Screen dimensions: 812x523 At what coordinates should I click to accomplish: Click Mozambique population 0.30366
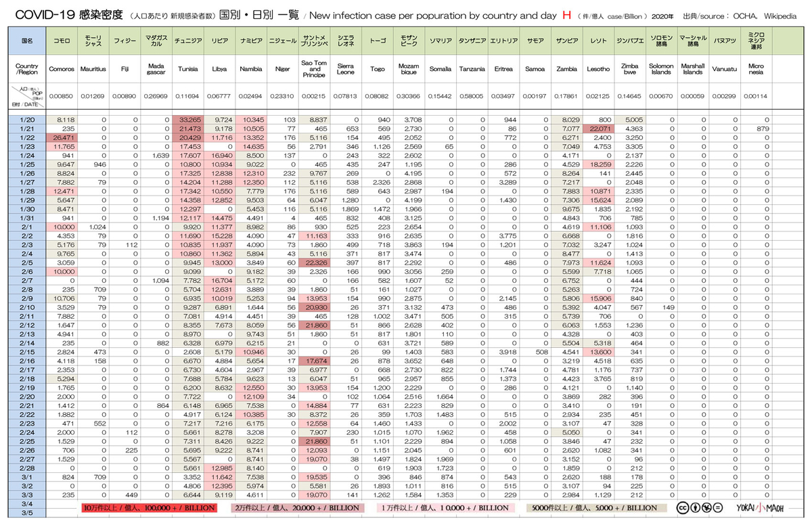click(x=409, y=96)
